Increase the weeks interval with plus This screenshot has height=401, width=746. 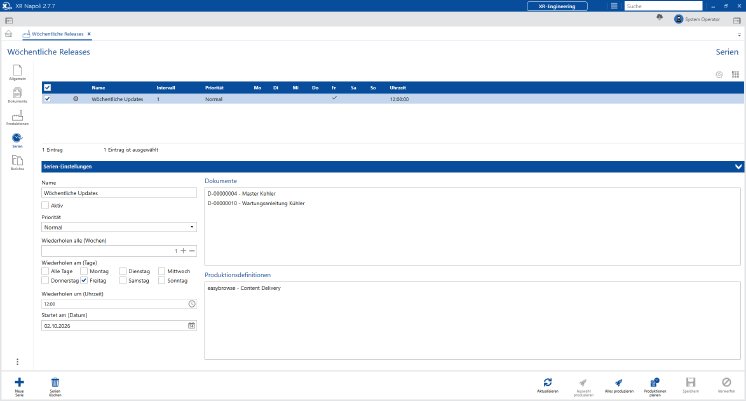click(x=183, y=251)
